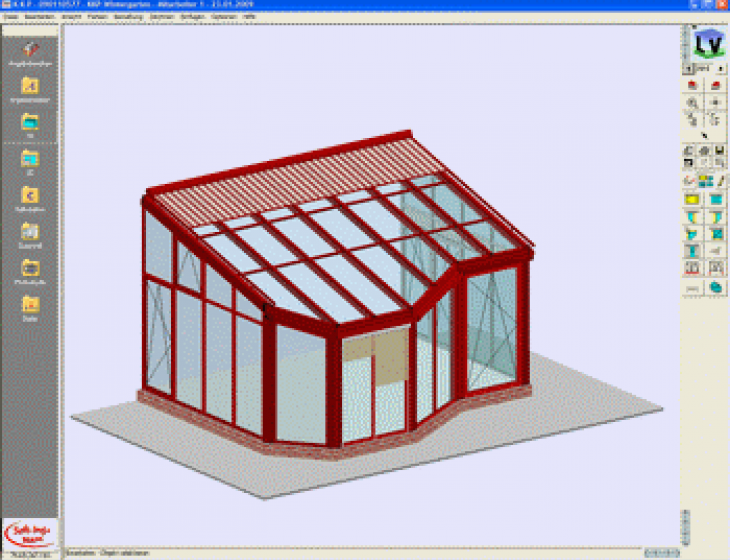
Task: Open the sidebar folder with cyan screen above dotted line
Action: tap(30, 122)
